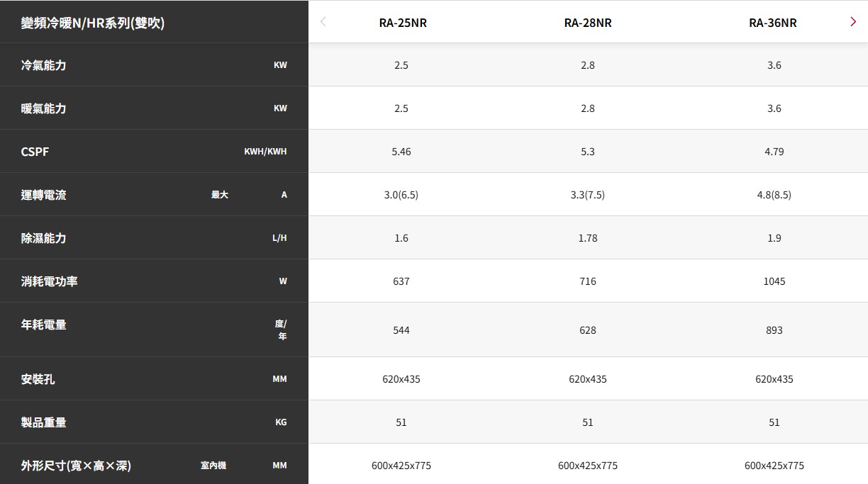Viewport: 868px width, 484px height.
Task: Click the 1045 power consumption value
Action: click(774, 281)
